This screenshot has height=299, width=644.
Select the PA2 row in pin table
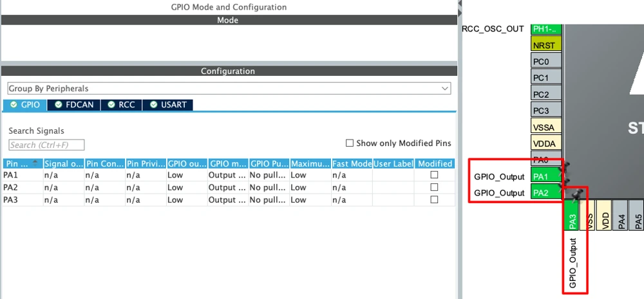pyautogui.click(x=229, y=188)
